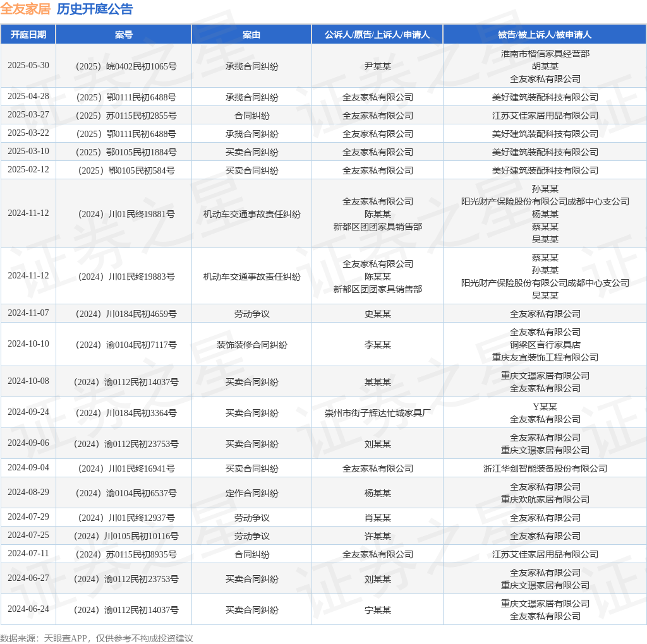Click plaintiff 宁某某
Viewport: 647px width, 644px height.
[x=378, y=610]
